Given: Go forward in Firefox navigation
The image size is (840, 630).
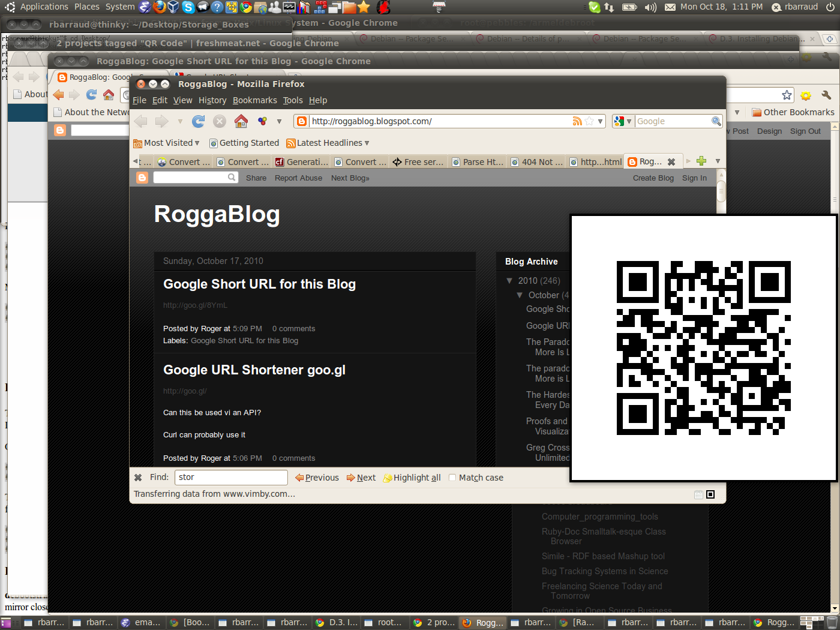Looking at the screenshot, I should [x=161, y=121].
